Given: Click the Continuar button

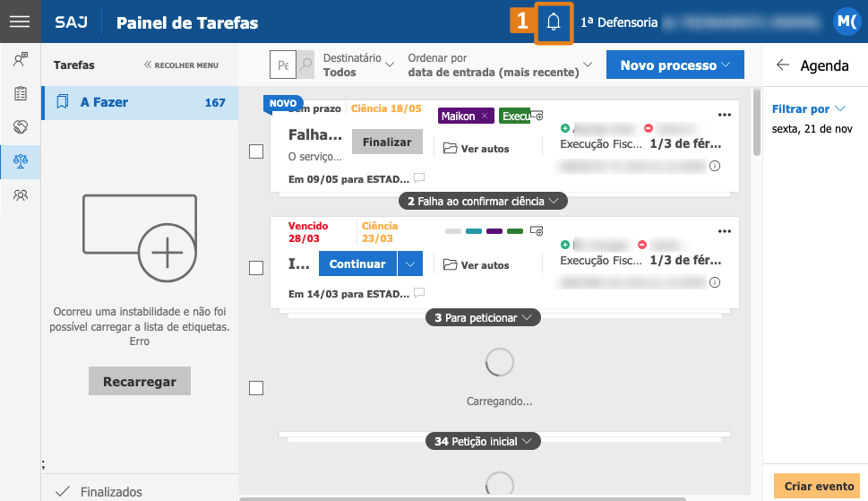Looking at the screenshot, I should tap(357, 263).
